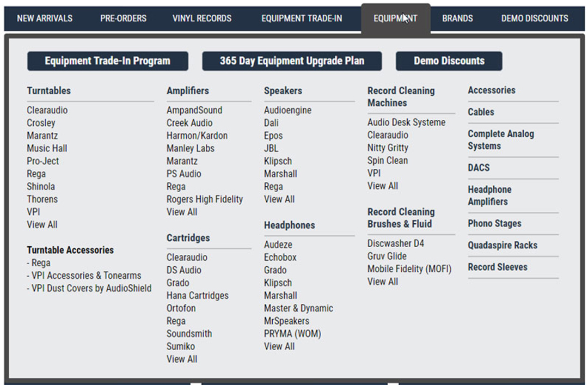
Task: Select Audioengine speakers
Action: pos(287,111)
